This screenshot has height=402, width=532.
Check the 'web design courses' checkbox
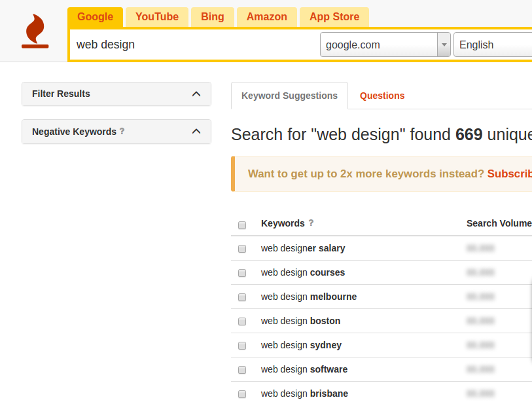click(x=242, y=273)
